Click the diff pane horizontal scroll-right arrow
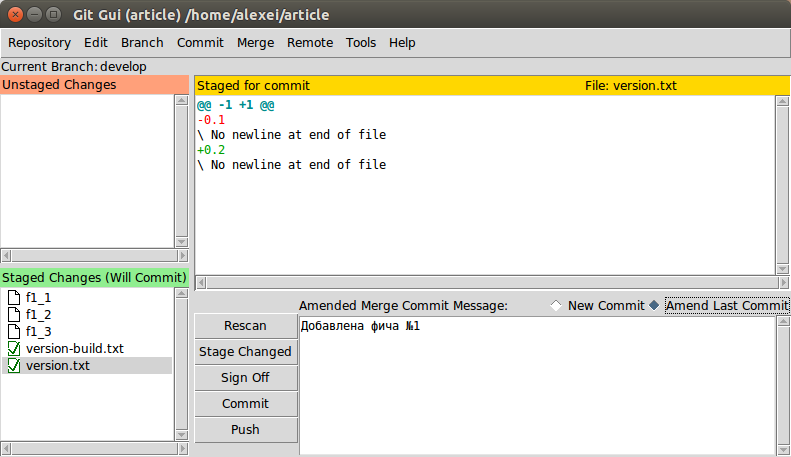This screenshot has width=791, height=457. pyautogui.click(x=783, y=283)
